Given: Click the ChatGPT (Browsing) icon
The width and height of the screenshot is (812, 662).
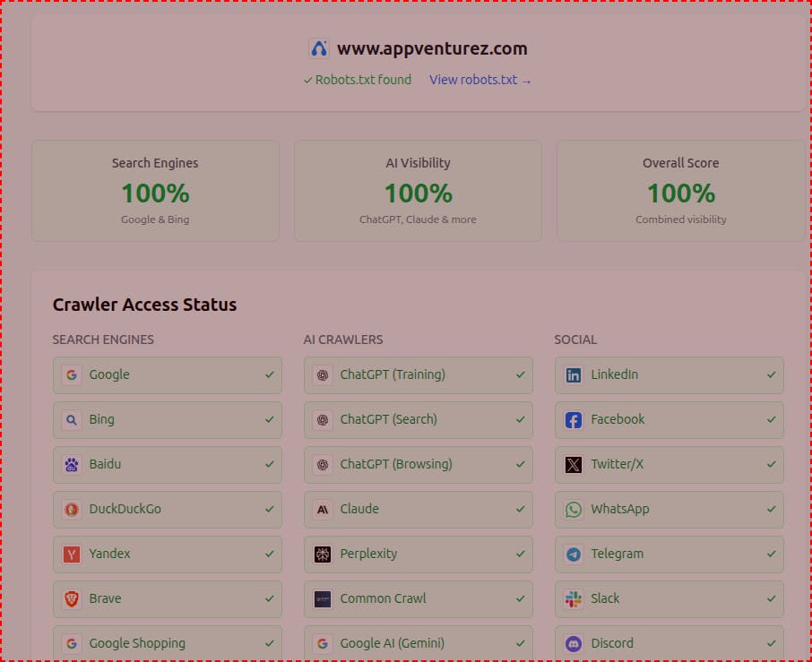Looking at the screenshot, I should pyautogui.click(x=323, y=464).
